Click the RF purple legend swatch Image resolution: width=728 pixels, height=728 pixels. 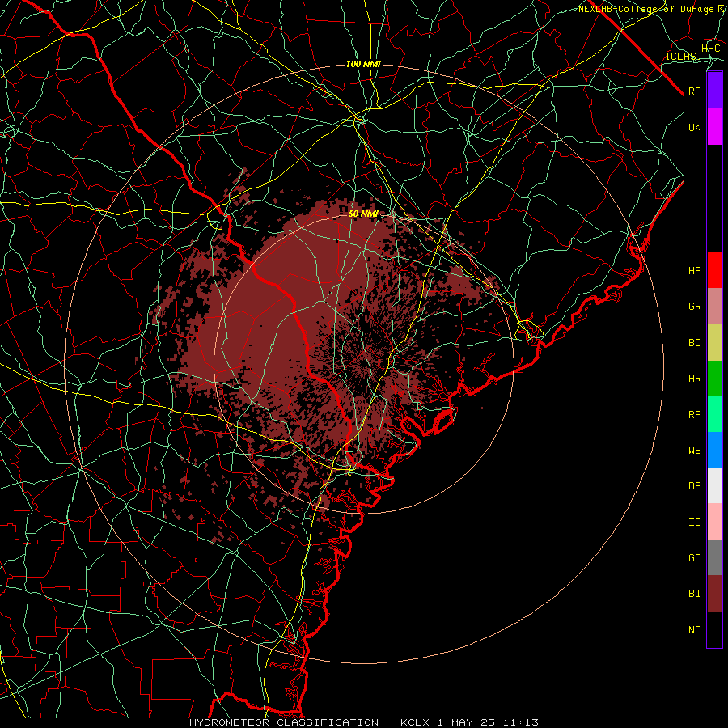[714, 91]
